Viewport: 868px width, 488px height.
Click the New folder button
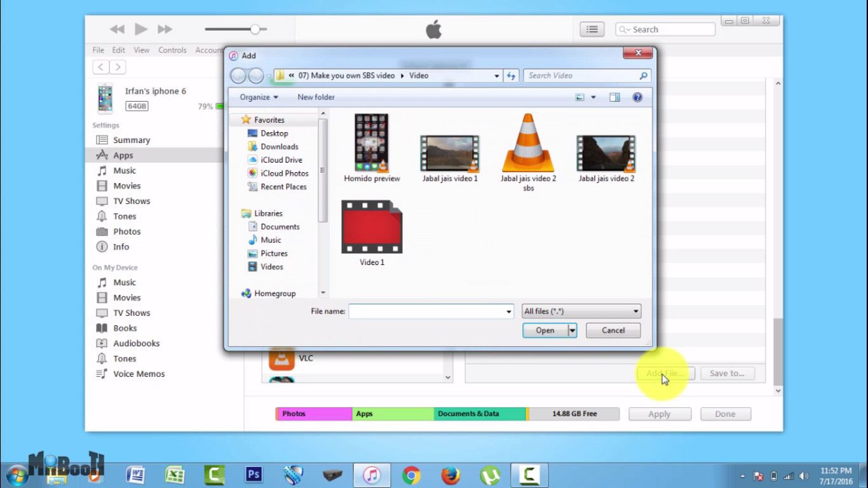click(316, 97)
